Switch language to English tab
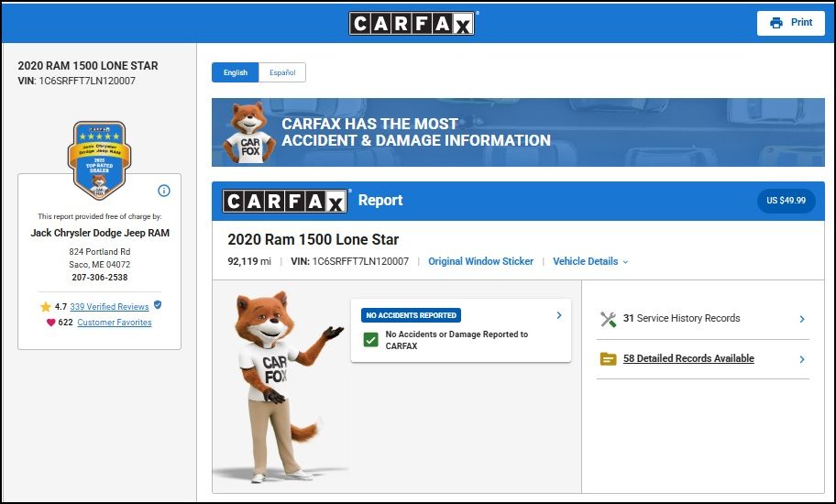This screenshot has height=504, width=836. coord(235,72)
